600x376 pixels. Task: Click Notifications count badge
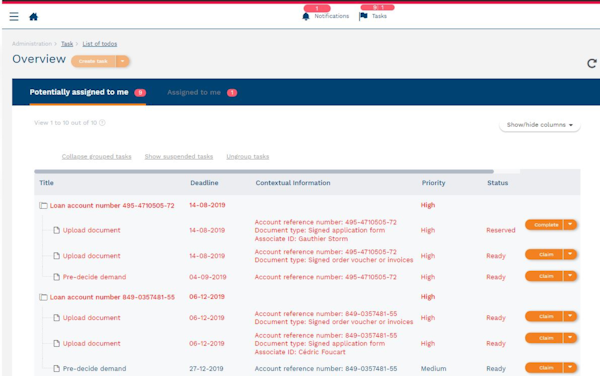coord(317,8)
